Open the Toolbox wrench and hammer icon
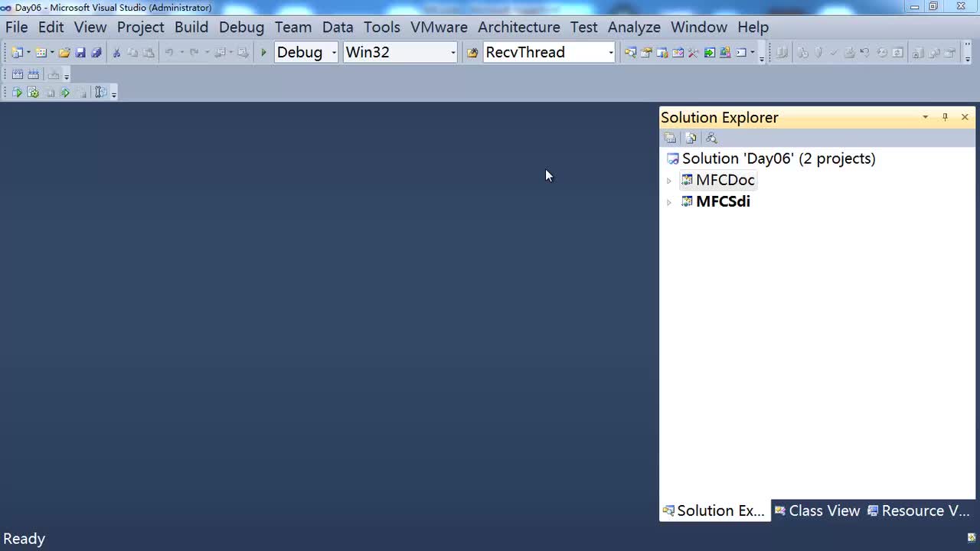This screenshot has width=980, height=551. [x=694, y=53]
